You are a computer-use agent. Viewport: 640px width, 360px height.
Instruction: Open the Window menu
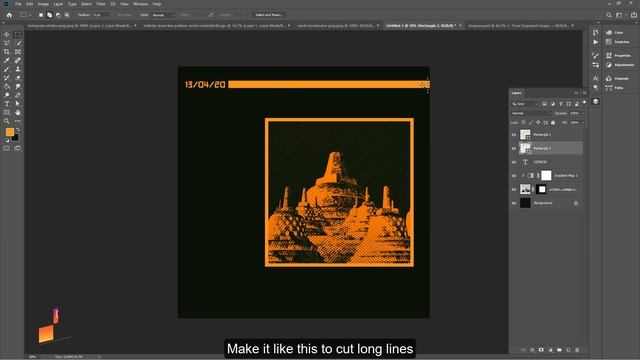pyautogui.click(x=141, y=4)
